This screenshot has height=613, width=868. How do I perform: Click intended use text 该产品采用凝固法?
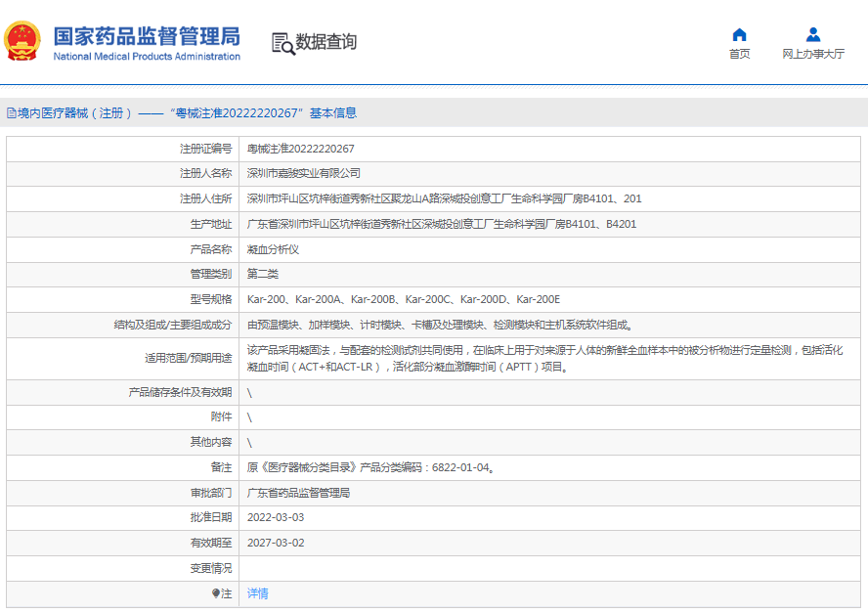point(544,358)
